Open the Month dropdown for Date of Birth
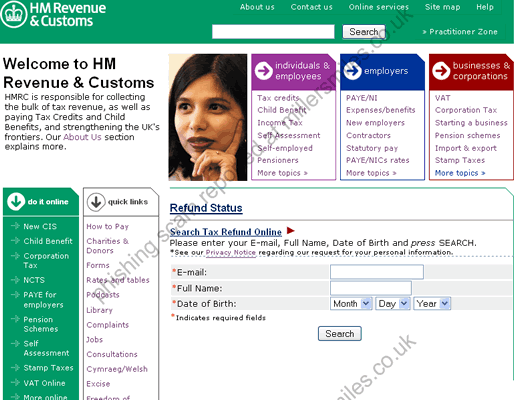This screenshot has width=516, height=400. (x=351, y=304)
